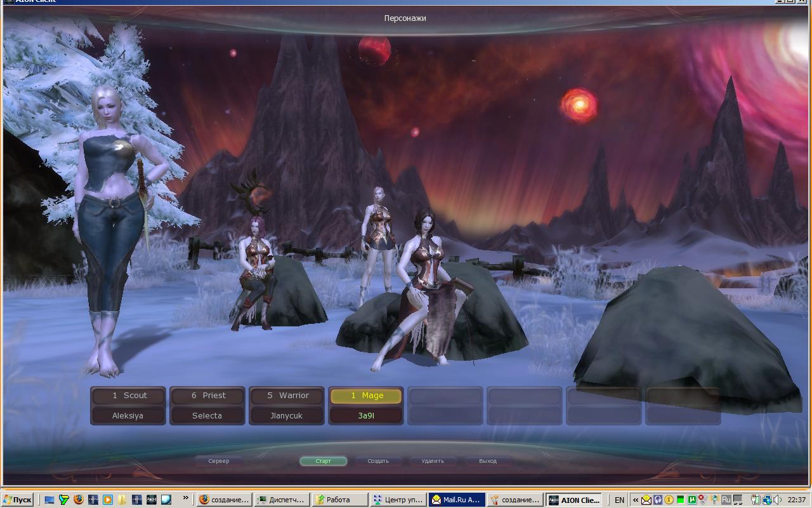Click the Mail.Ru envelope tray icon
This screenshot has width=812, height=508.
point(646,500)
